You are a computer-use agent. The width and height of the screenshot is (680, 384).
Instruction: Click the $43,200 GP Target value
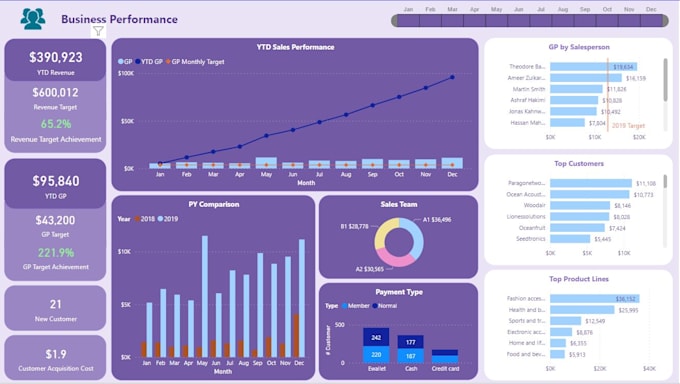pyautogui.click(x=55, y=220)
